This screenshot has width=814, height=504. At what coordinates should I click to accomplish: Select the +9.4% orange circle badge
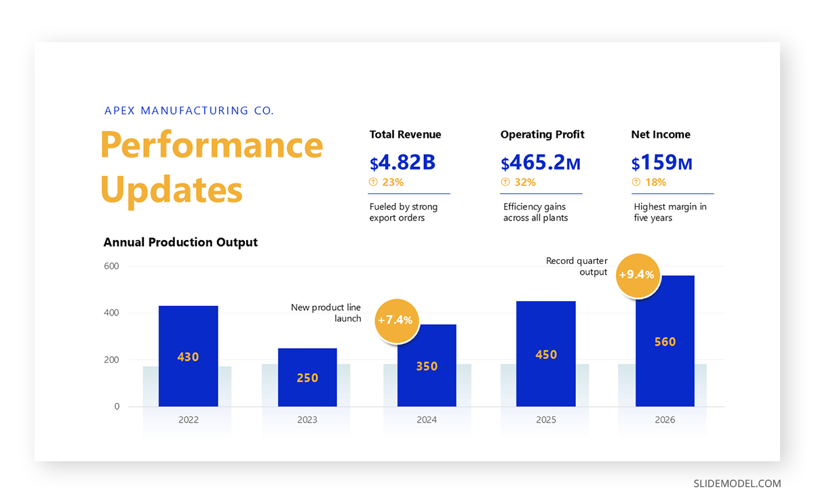click(638, 275)
